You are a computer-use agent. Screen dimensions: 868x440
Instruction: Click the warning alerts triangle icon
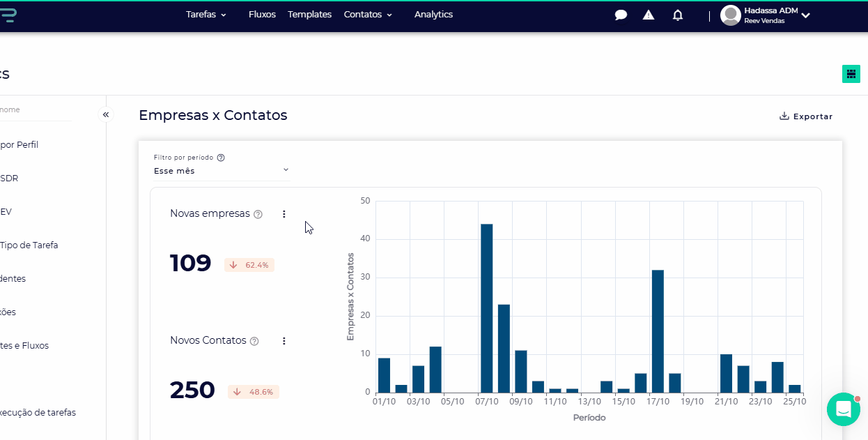649,15
